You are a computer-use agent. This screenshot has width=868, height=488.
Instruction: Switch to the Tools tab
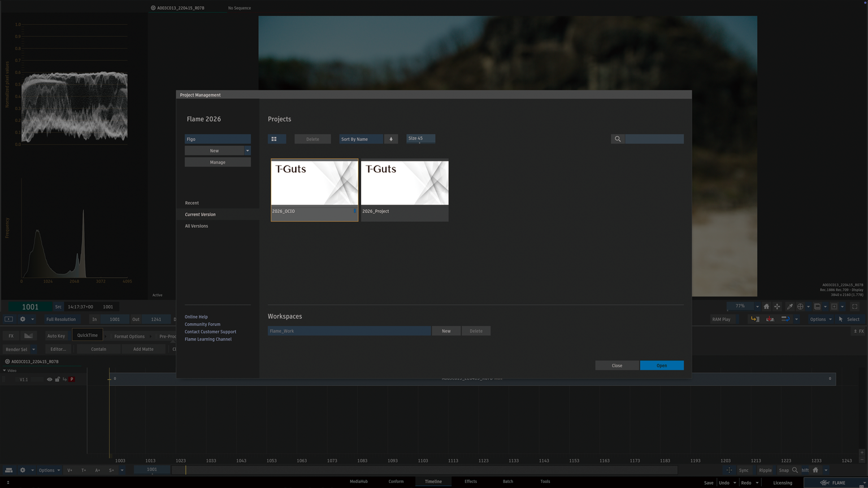(x=545, y=482)
